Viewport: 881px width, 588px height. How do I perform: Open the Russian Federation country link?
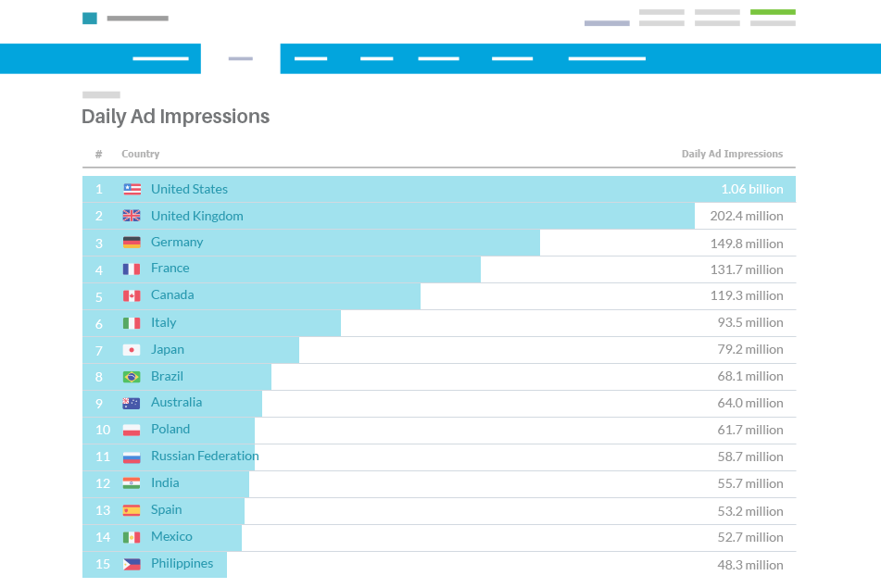click(205, 457)
